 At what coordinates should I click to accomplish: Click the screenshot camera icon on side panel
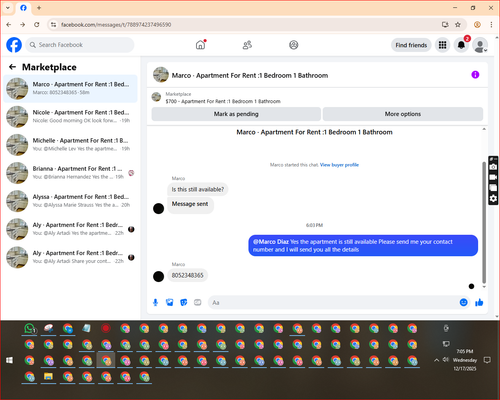493,167
